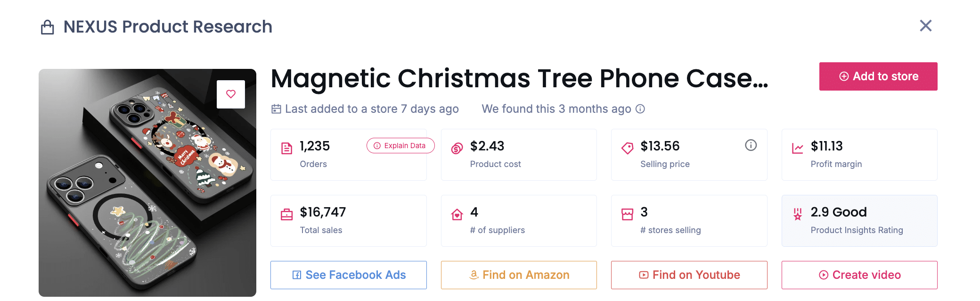Image resolution: width=980 pixels, height=301 pixels.
Task: Open Find on Youtube
Action: pos(689,275)
